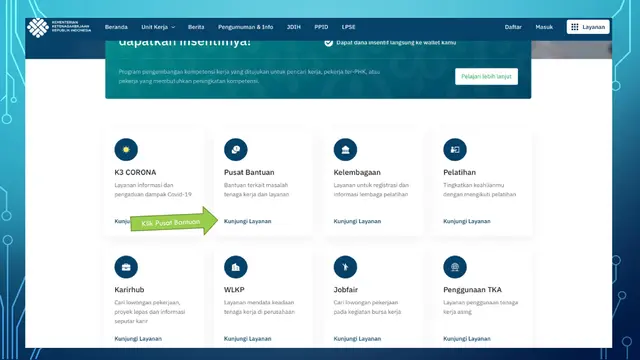The image size is (640, 360).
Task: Click the Kelembagaan card title
Action: click(x=357, y=172)
